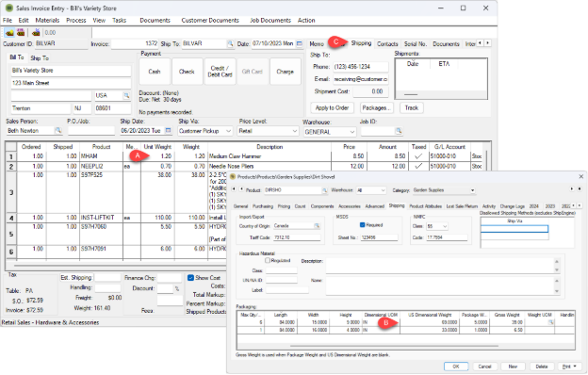This screenshot has height=375, width=588.
Task: Open the NMFC Class dropdown
Action: 445,226
